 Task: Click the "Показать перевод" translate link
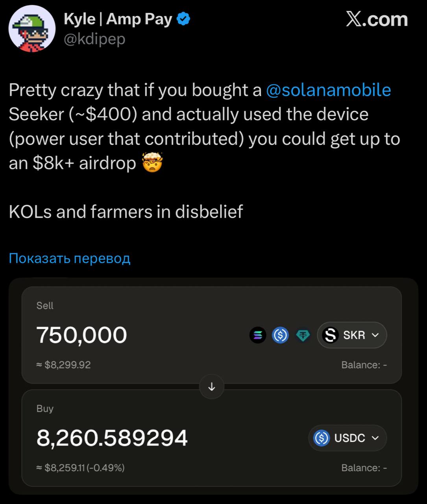(69, 258)
